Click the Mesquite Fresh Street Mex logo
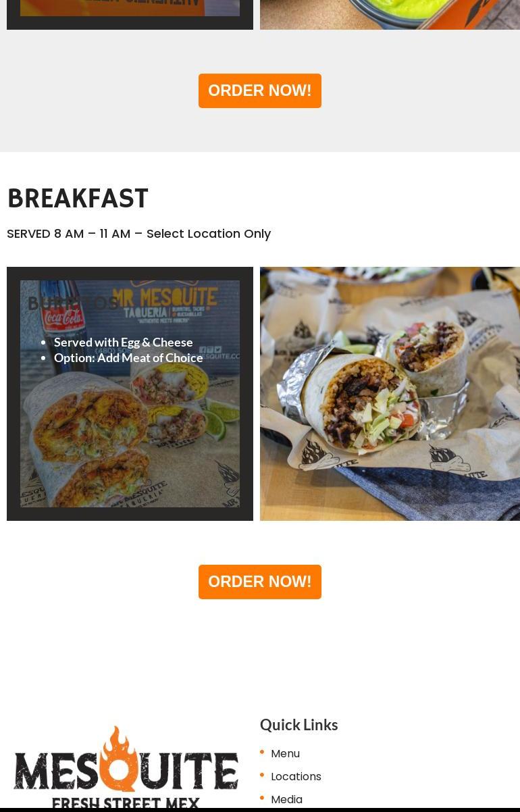The image size is (520, 812). tap(126, 767)
